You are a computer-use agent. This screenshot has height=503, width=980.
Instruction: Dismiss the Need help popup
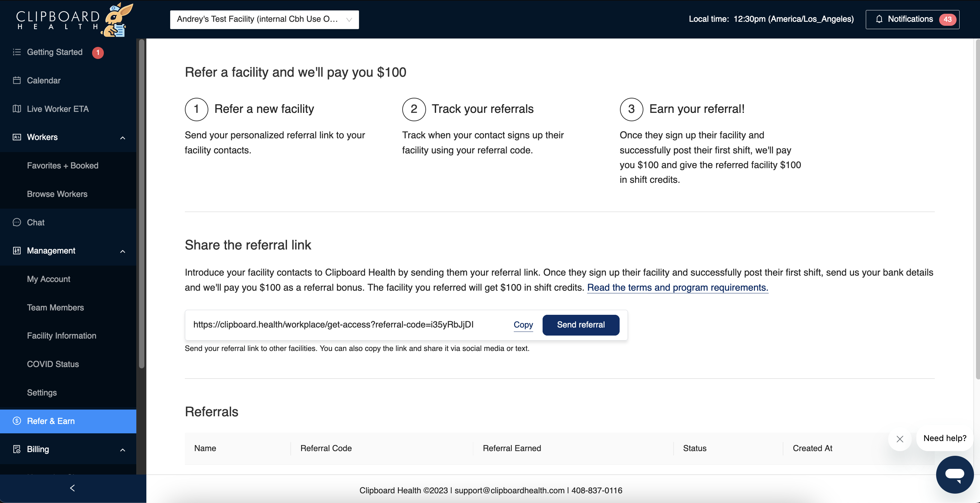900,439
